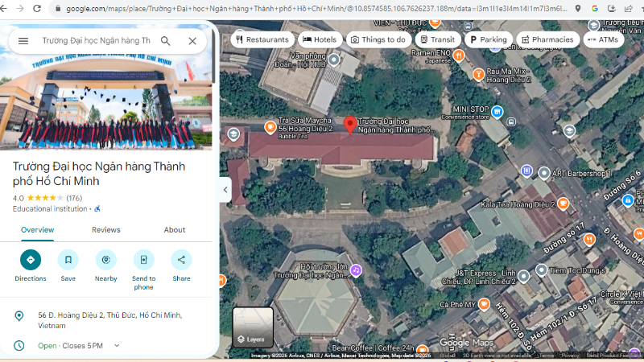Viewport: 644px width, 362px height.
Task: Expand opening hours dropdown
Action: (x=117, y=346)
